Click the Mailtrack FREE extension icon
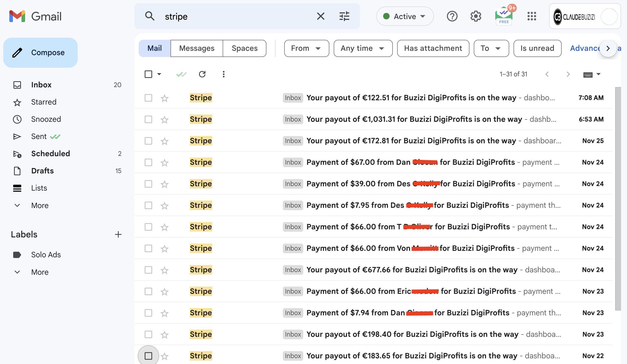This screenshot has width=627, height=364. coord(504,16)
